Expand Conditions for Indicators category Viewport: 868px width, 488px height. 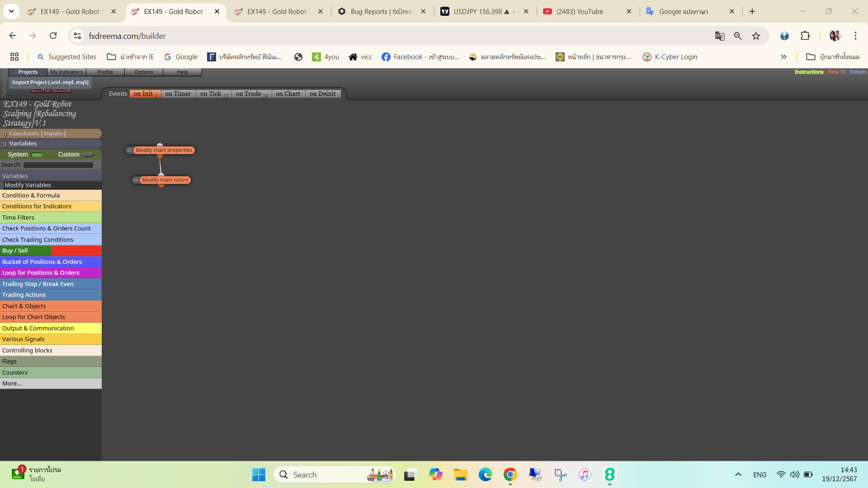tap(51, 206)
